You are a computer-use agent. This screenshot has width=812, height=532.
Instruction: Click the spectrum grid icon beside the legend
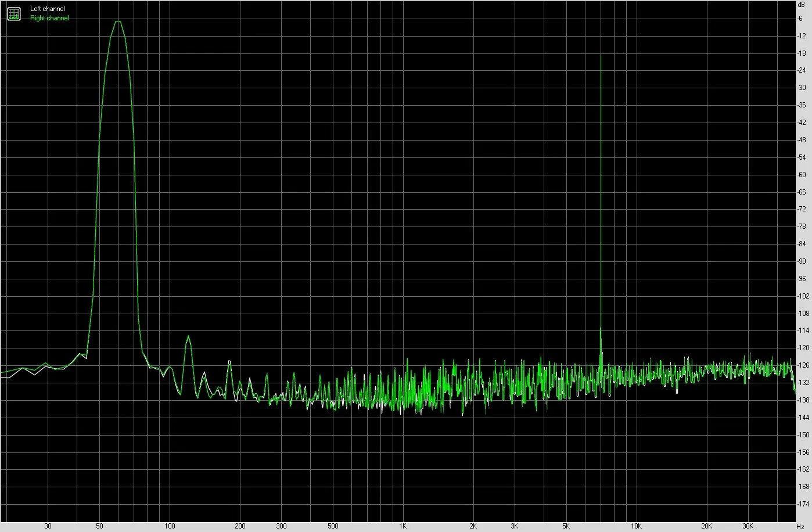point(13,13)
